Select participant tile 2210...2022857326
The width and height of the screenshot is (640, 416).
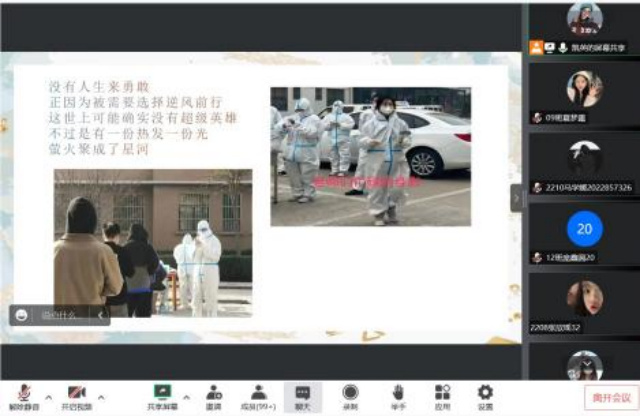click(x=584, y=164)
